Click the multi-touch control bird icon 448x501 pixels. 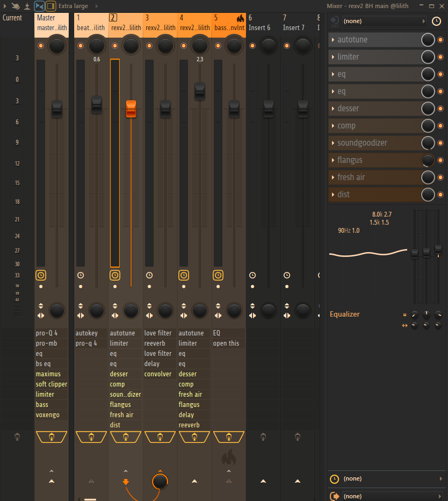point(16,6)
